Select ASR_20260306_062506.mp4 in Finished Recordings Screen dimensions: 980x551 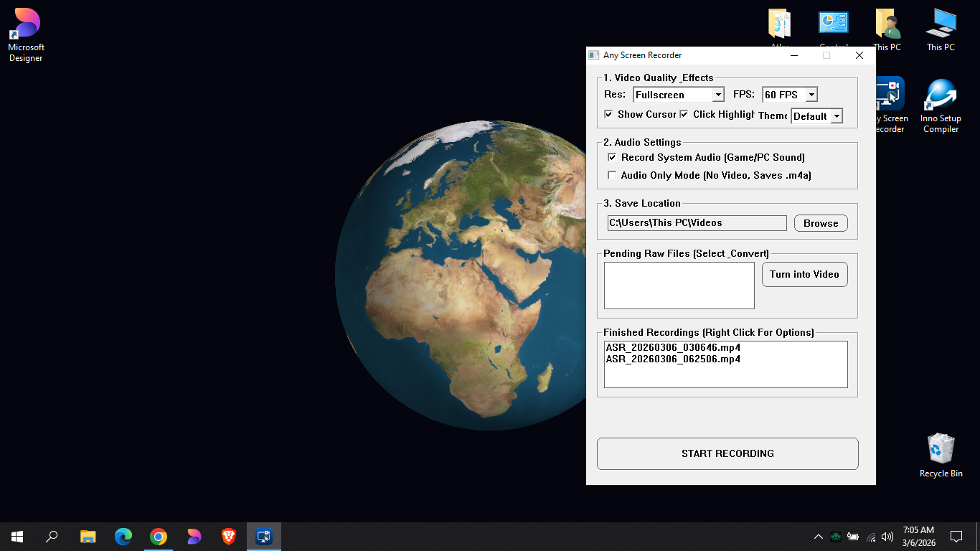point(673,359)
